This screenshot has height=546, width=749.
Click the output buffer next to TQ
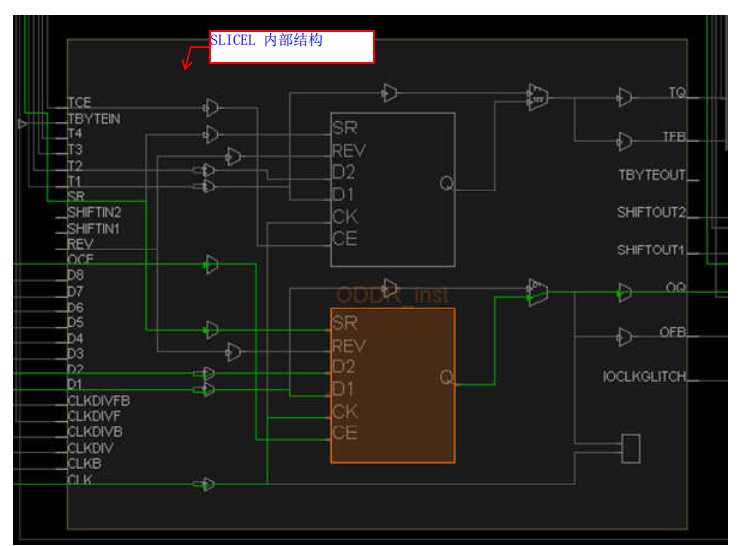click(x=624, y=97)
